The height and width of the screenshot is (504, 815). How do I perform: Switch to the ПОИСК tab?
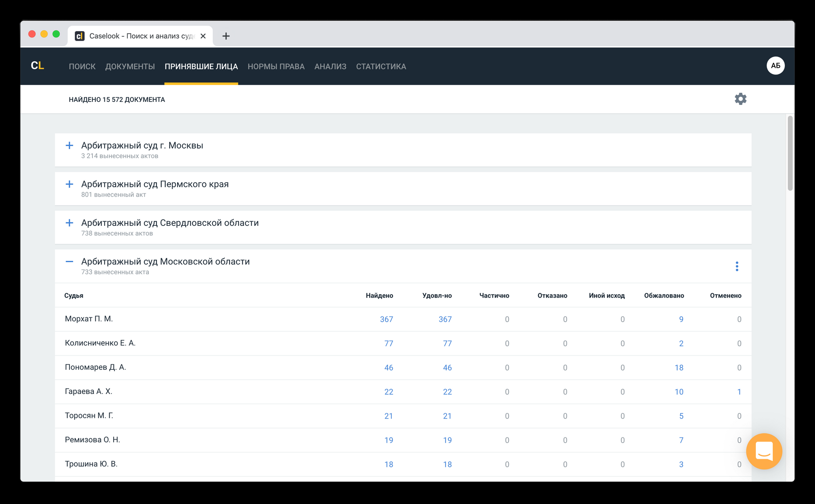[x=82, y=67]
